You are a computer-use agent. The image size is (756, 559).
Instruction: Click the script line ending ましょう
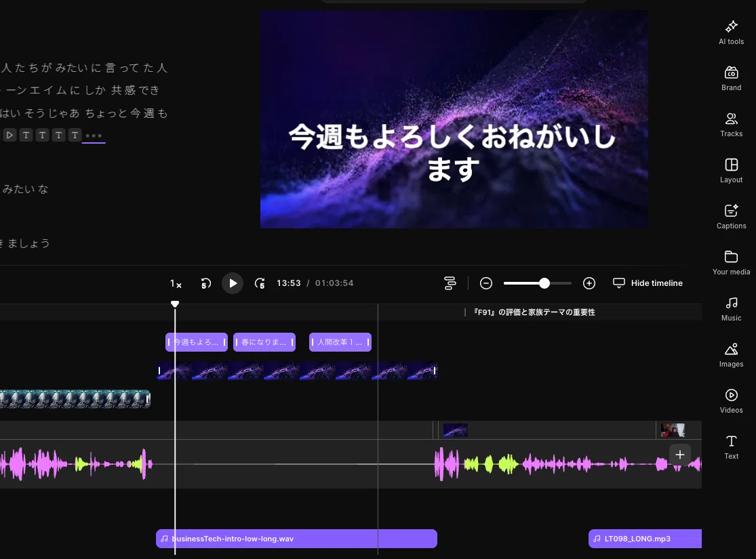tap(25, 243)
